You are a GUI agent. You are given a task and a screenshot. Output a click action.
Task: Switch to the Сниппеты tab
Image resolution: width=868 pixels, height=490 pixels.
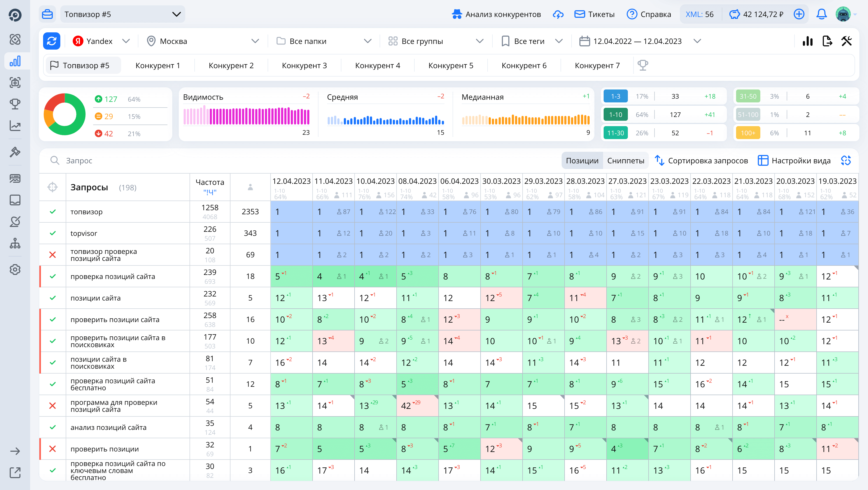(625, 161)
